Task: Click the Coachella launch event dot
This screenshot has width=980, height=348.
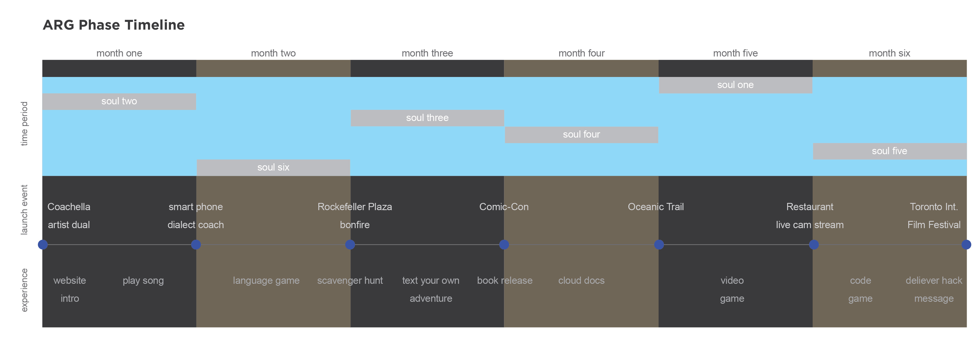Action: 43,244
